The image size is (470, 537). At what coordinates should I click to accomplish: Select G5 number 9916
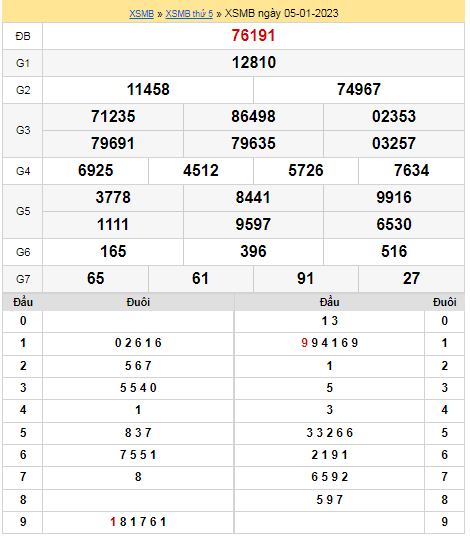(394, 198)
